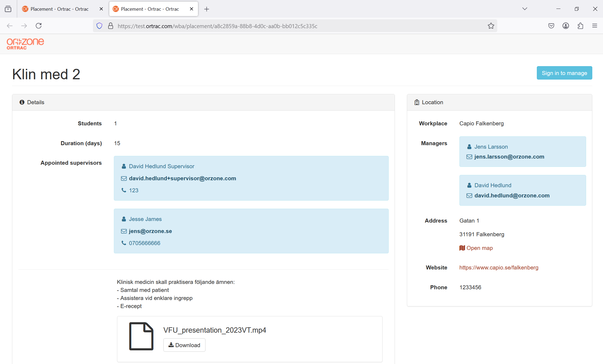Reload the current page

39,26
